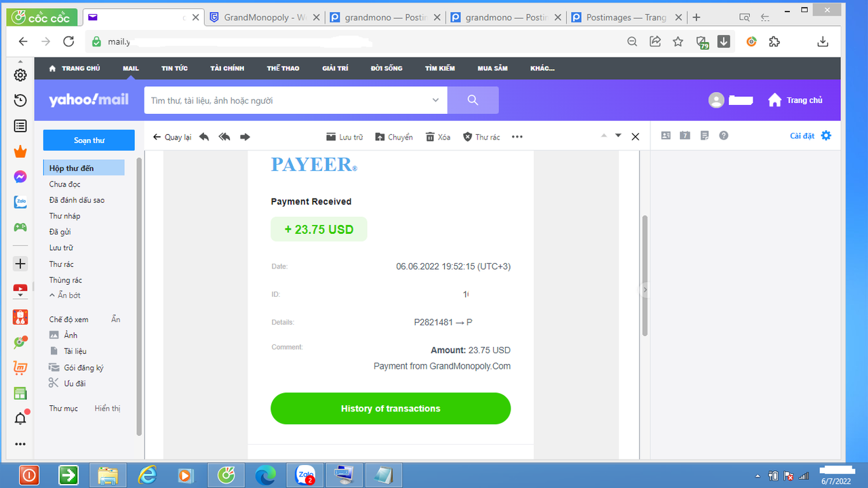Mark email as spam with Thư rác
Viewport: 868px width, 488px height.
tap(481, 137)
